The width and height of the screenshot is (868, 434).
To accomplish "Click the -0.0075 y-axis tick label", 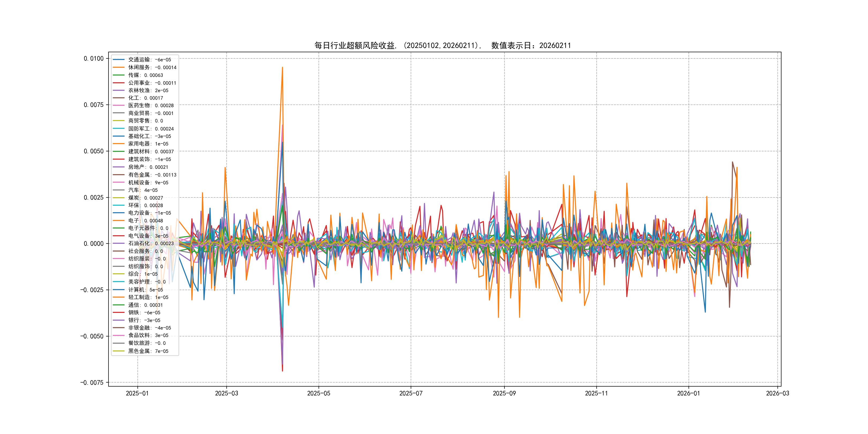I will pos(92,383).
